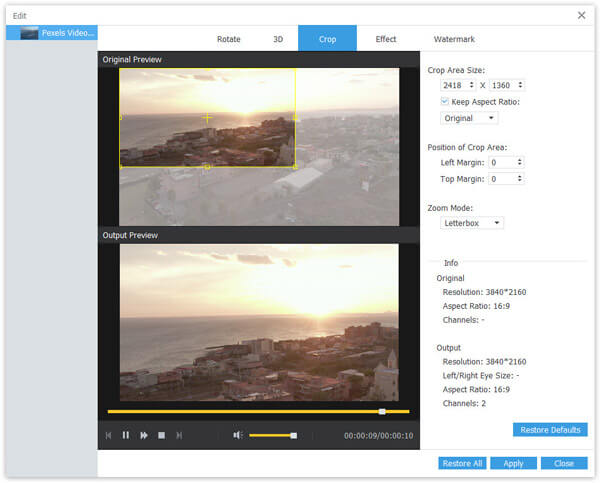Screen dimensions: 600x483
Task: Click the Restore Defaults button
Action: point(550,430)
